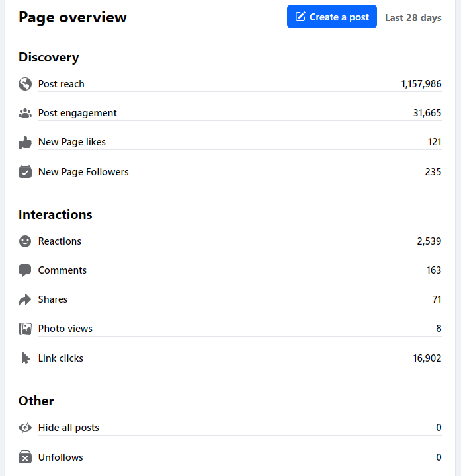The height and width of the screenshot is (476, 461).
Task: Click the Discovery section heading
Action: coord(49,57)
